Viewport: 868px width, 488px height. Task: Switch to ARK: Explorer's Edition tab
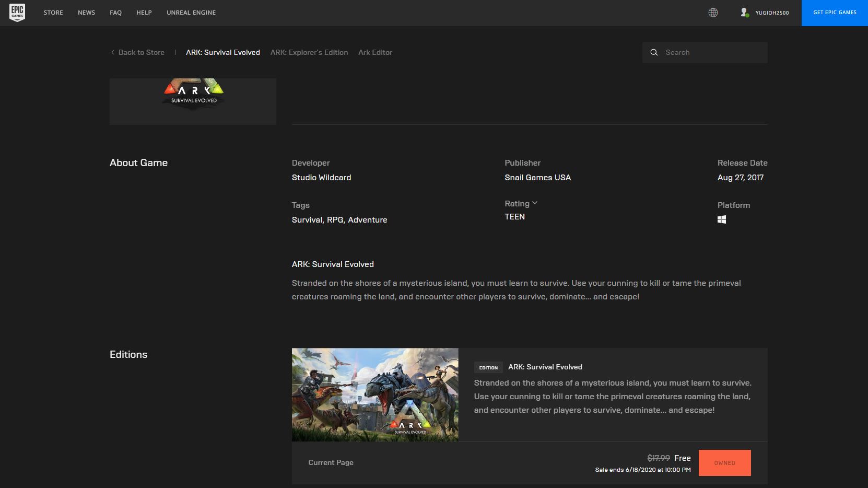(309, 52)
